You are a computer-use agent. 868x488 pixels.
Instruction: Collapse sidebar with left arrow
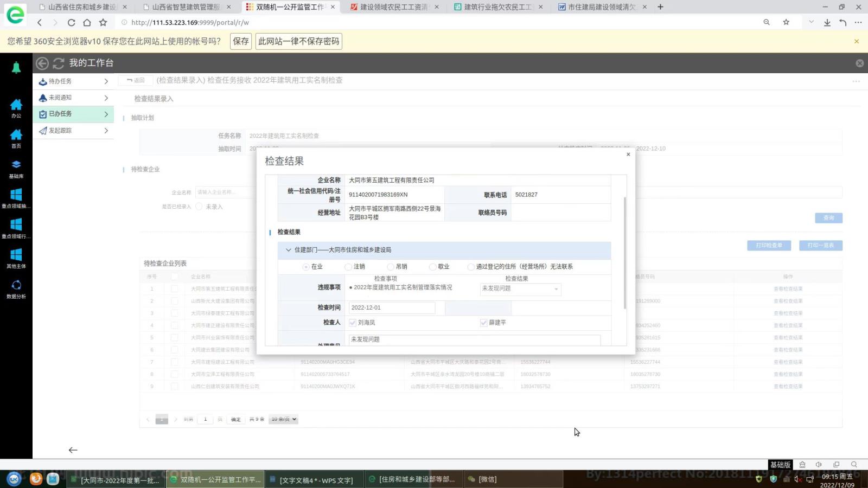point(73,450)
